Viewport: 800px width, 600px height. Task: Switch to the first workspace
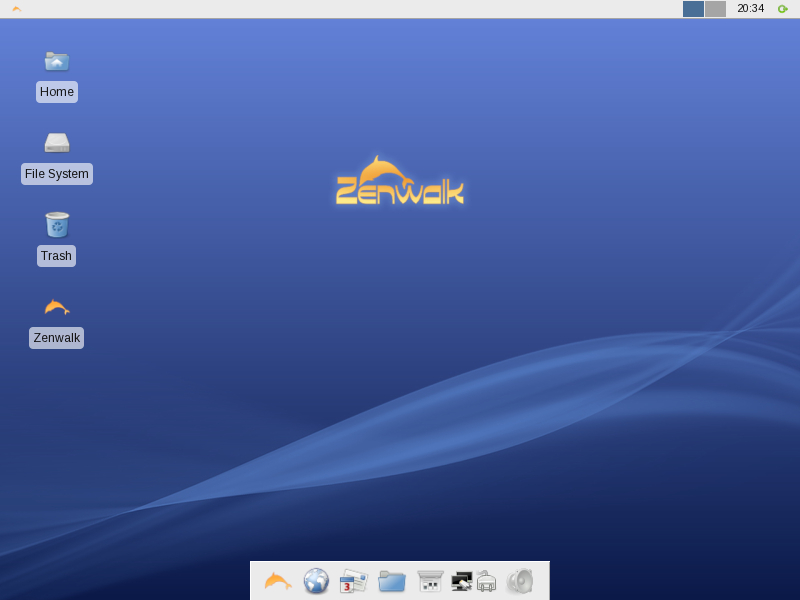(693, 9)
